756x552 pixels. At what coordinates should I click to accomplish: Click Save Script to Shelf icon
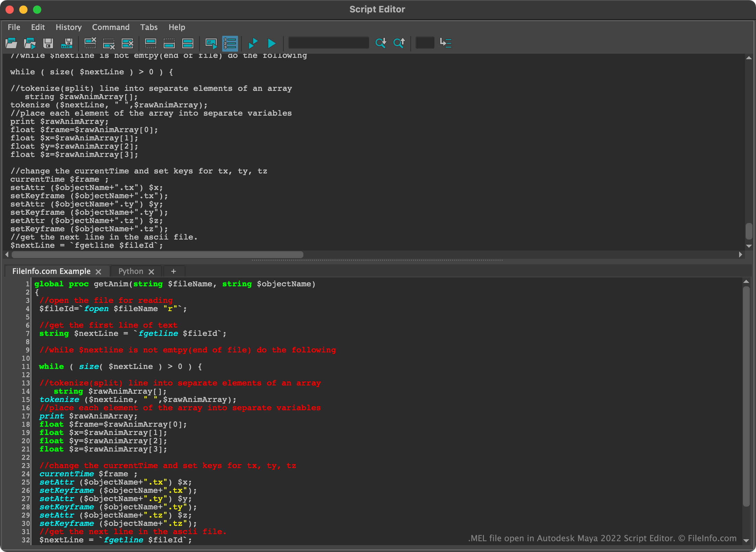pyautogui.click(x=67, y=43)
